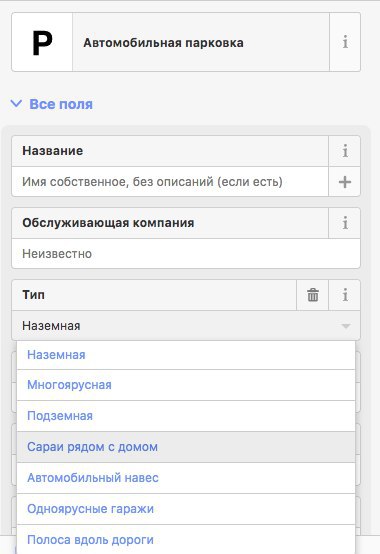Screen dimensions: 380x554
Task: Choose Одноярусные гаражи option
Action: [186, 509]
